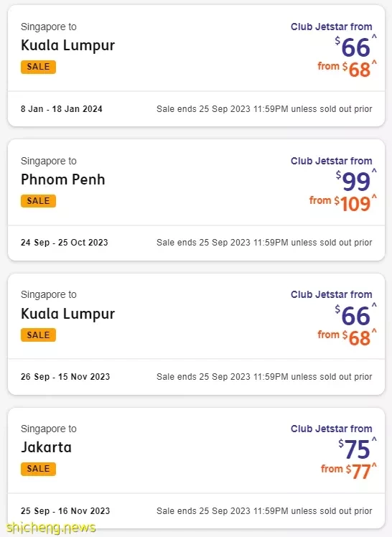The image size is (392, 537).
Task: Click Club Jetstar from label on Phnom Penh card
Action: (332, 161)
